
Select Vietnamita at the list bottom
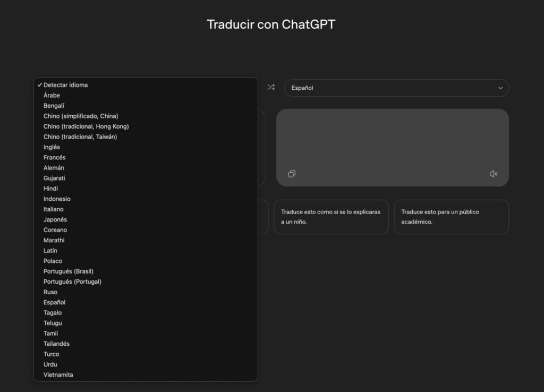tap(58, 375)
